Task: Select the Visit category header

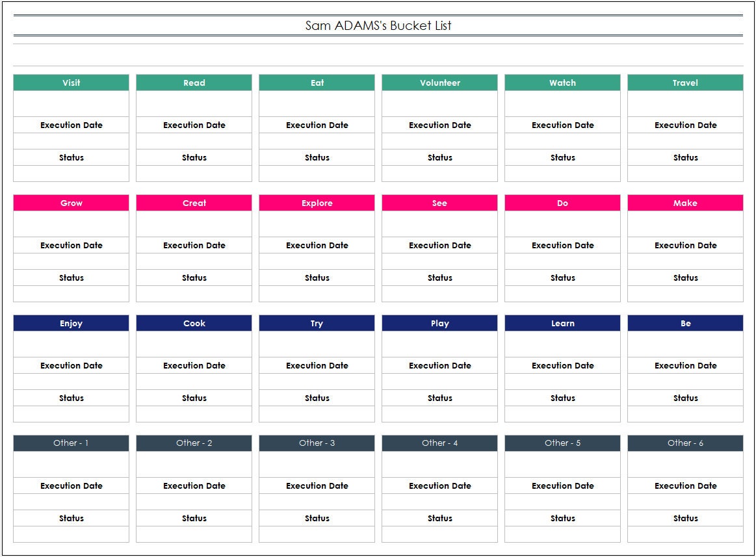Action: click(x=71, y=83)
